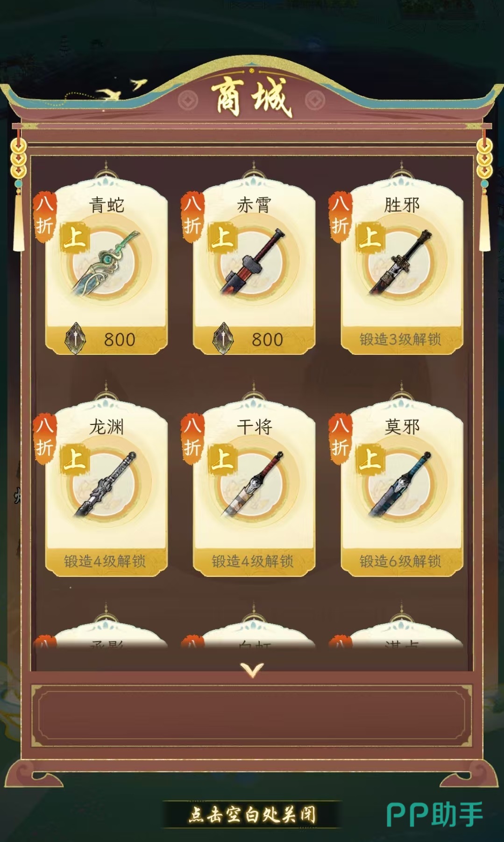Buy 青蛇 for 800

pos(106,339)
